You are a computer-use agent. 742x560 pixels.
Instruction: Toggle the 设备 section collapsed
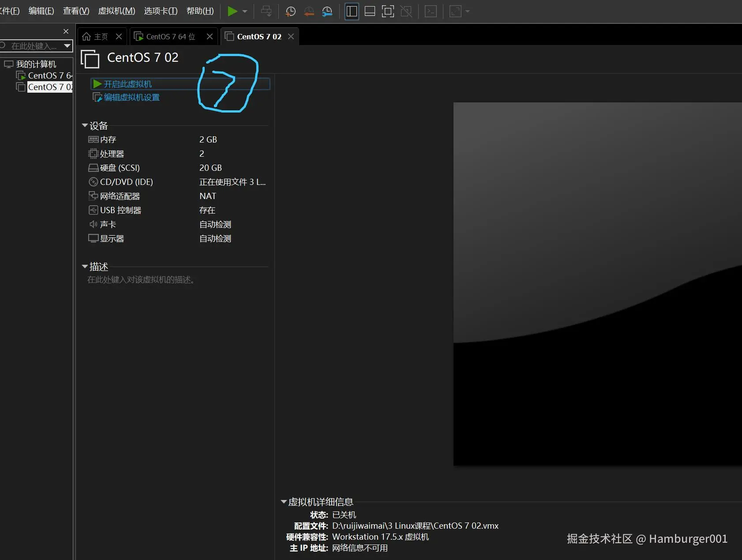coord(85,125)
